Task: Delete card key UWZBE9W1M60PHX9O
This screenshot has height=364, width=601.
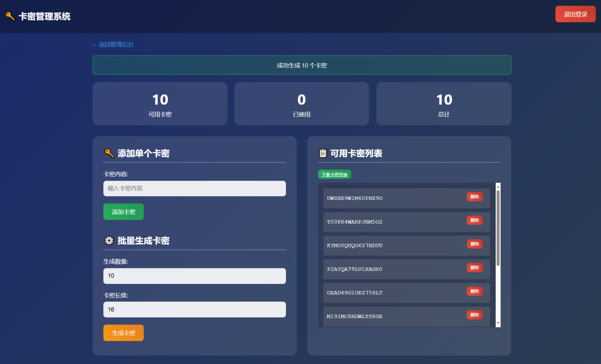Action: 475,197
